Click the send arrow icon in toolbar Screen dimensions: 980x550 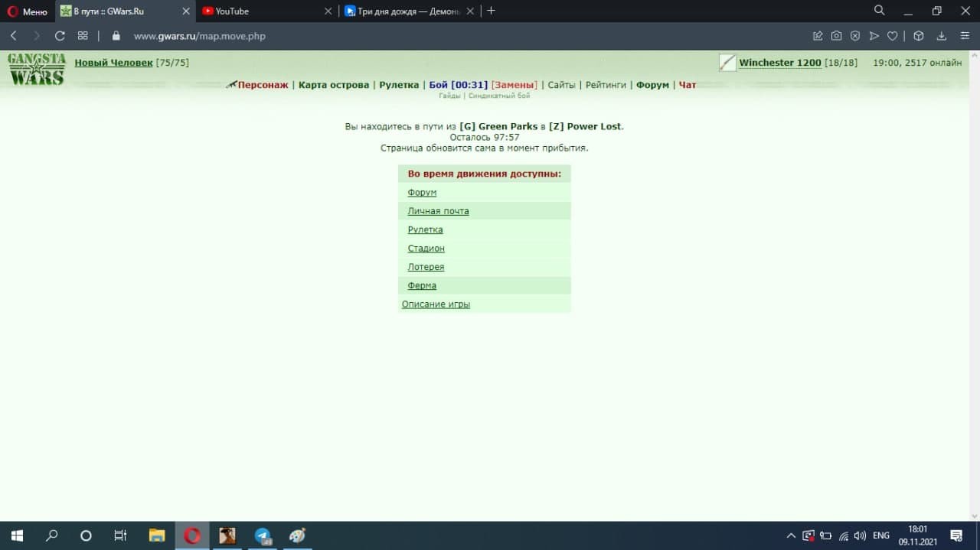click(x=874, y=36)
